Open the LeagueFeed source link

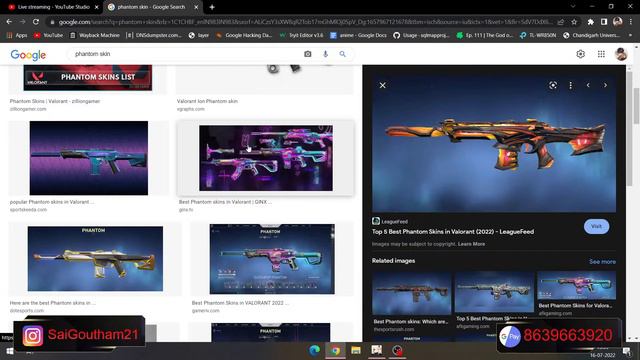(x=390, y=221)
